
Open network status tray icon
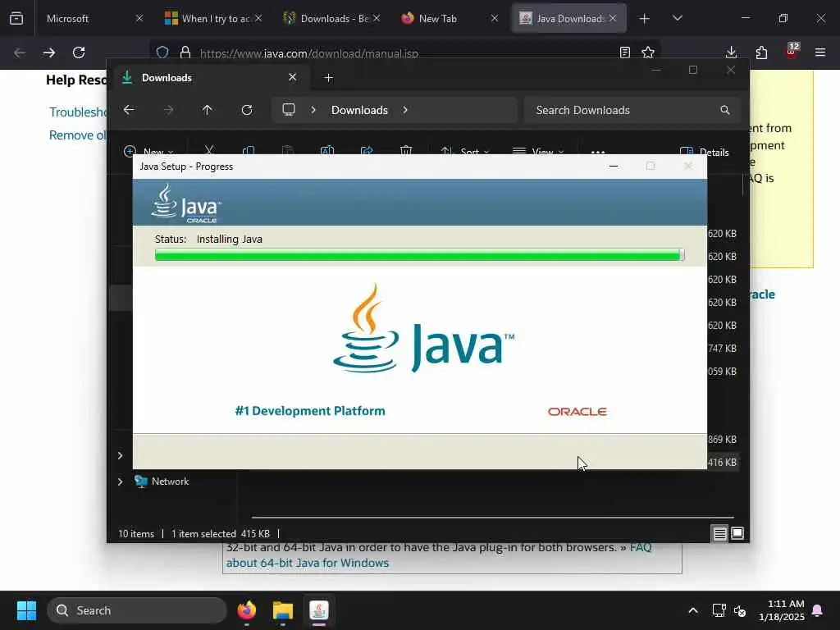pyautogui.click(x=719, y=610)
